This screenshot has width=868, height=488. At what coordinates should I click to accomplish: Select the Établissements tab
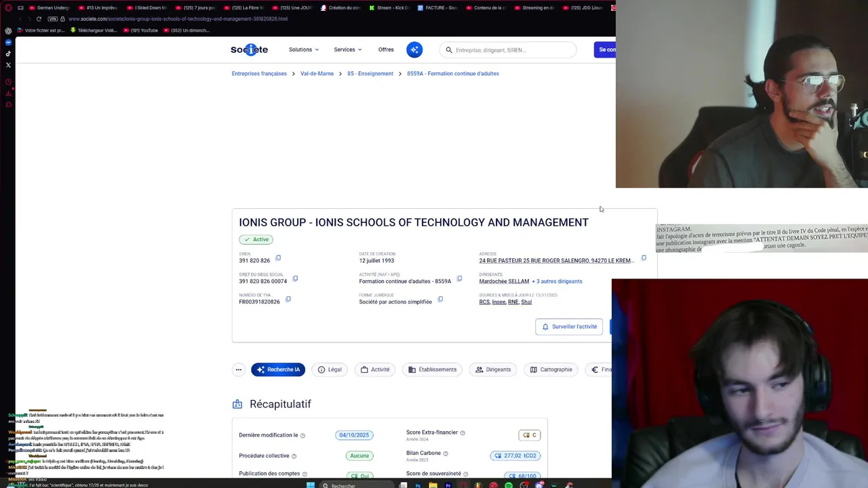(x=433, y=369)
